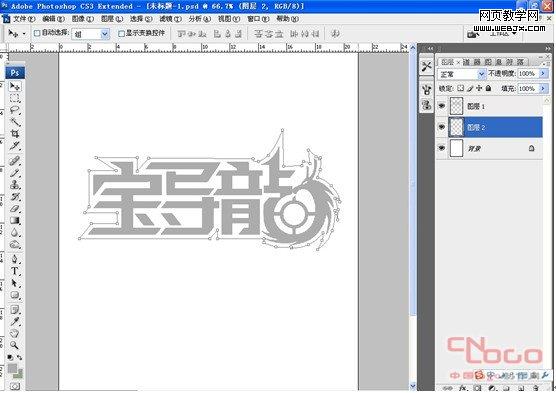Expand the collapsed dock with left double-arrow
The height and width of the screenshot is (393, 556).
click(430, 48)
